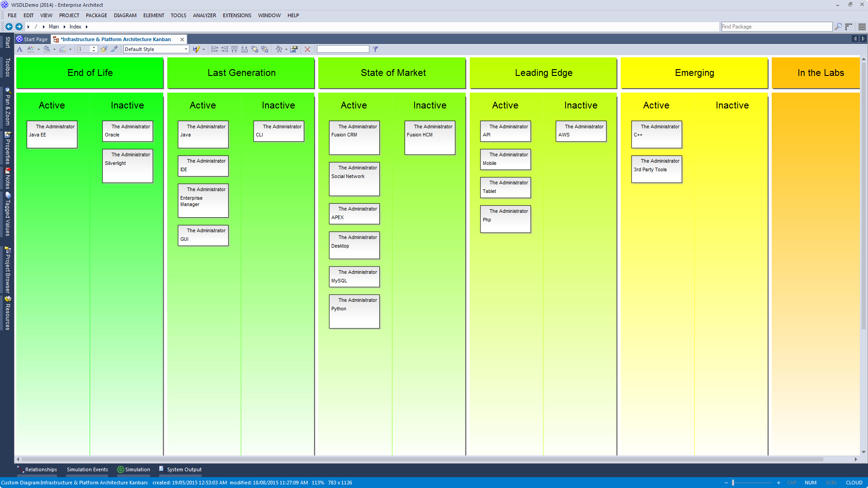
Task: Open the DIAGRAM menu
Action: (x=125, y=15)
